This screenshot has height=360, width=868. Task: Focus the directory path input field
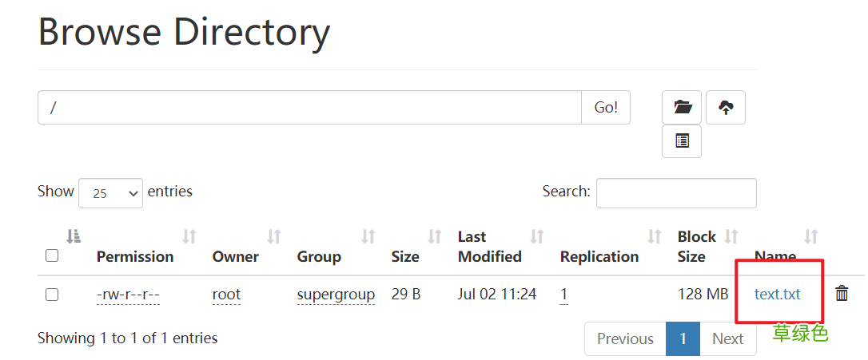coord(309,108)
